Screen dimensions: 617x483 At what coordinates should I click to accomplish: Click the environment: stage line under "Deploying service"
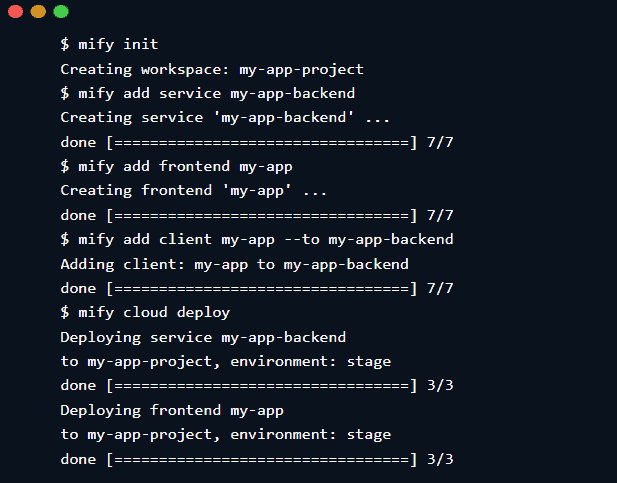coord(225,361)
